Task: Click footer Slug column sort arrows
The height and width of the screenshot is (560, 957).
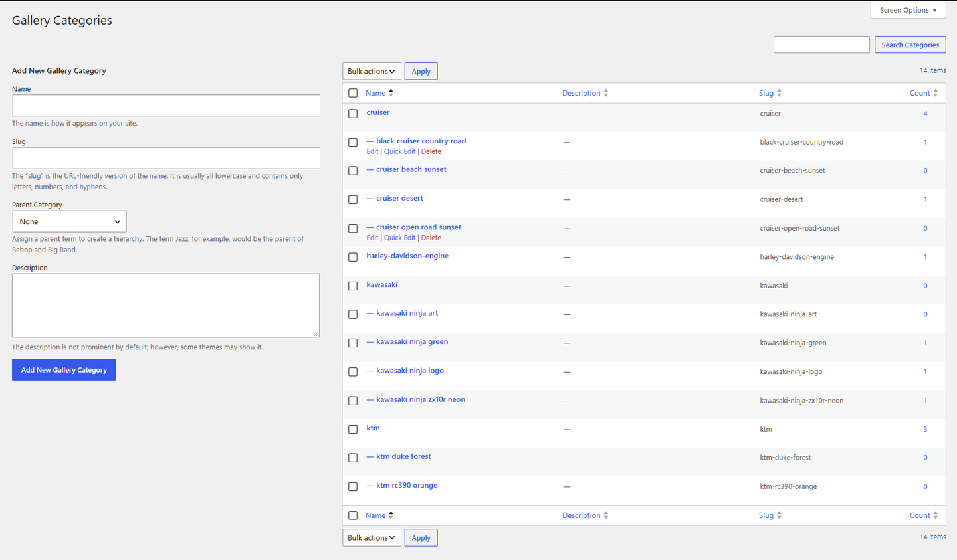Action: (779, 515)
